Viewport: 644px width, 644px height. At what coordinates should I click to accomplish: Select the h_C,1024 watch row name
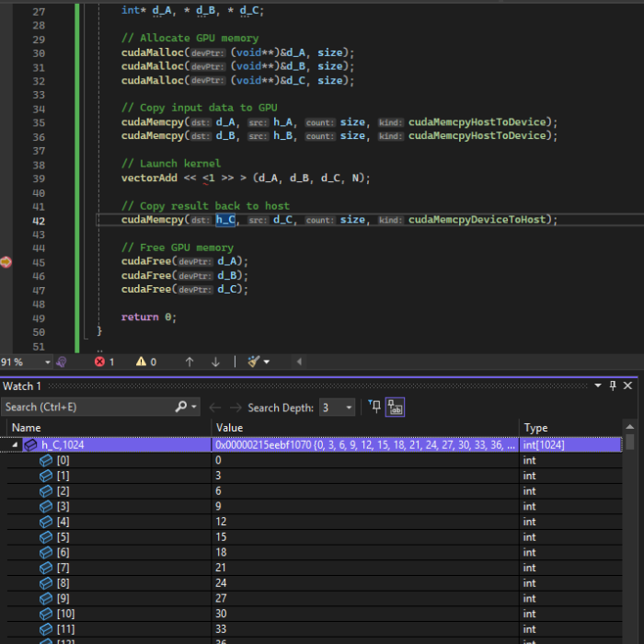[63, 444]
